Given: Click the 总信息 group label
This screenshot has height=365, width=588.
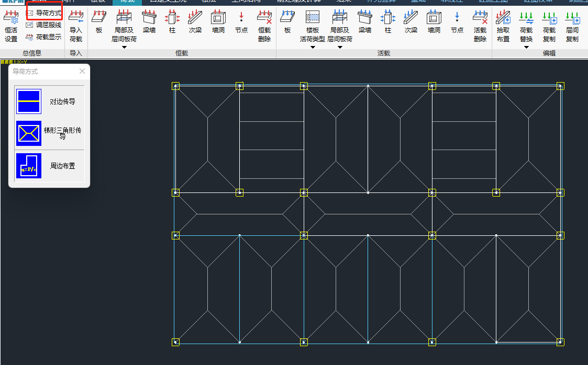Looking at the screenshot, I should [32, 53].
